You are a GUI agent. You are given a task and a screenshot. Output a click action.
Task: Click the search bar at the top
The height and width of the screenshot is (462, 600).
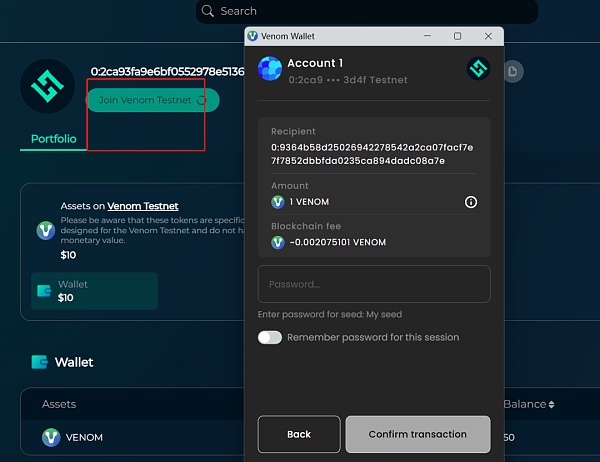(367, 11)
